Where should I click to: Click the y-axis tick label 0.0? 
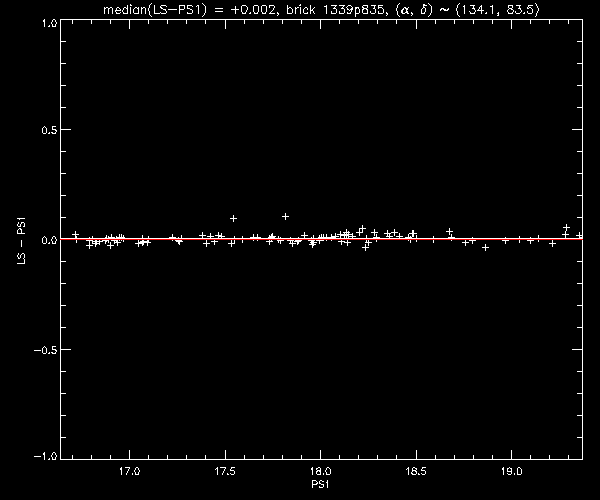point(49,240)
